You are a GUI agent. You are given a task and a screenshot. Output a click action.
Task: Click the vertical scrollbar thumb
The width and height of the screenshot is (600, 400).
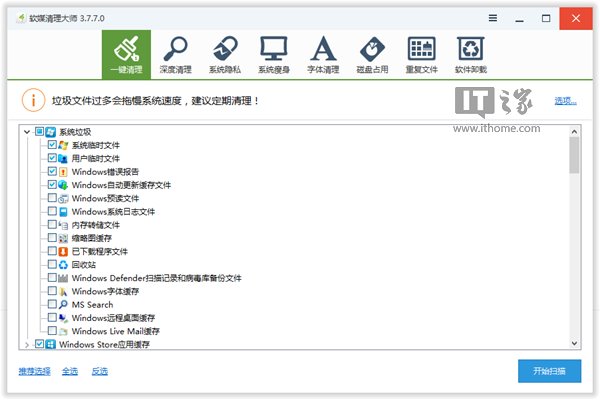(x=574, y=155)
